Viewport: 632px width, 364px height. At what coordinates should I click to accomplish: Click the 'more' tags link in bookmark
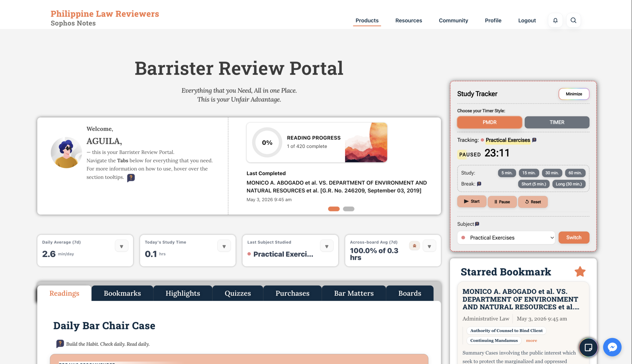point(532,341)
